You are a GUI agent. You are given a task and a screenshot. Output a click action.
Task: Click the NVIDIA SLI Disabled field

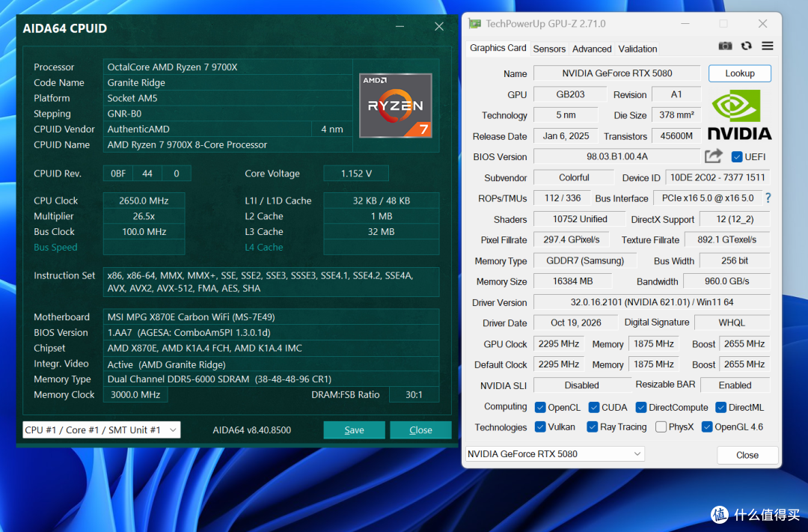point(582,385)
